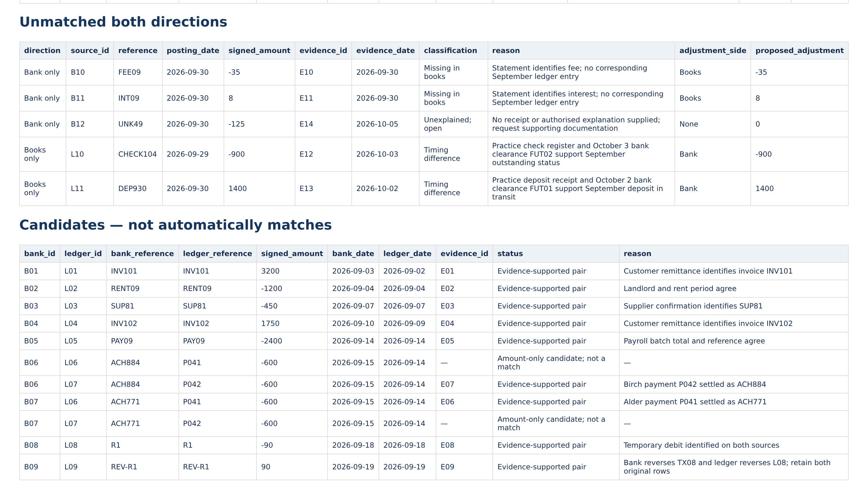Click the 'Candidates — not automatically matches' heading
Screen dimensions: 868x482
click(x=175, y=225)
